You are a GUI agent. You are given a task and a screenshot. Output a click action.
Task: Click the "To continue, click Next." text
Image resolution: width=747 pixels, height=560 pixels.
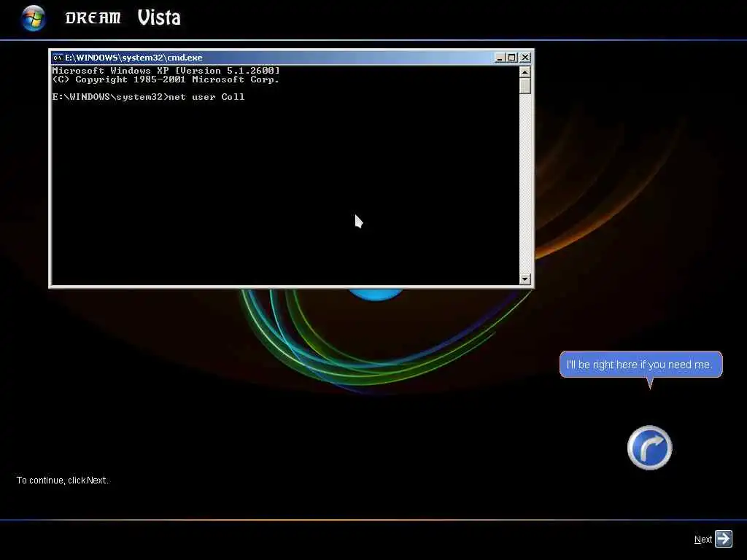[x=63, y=480]
